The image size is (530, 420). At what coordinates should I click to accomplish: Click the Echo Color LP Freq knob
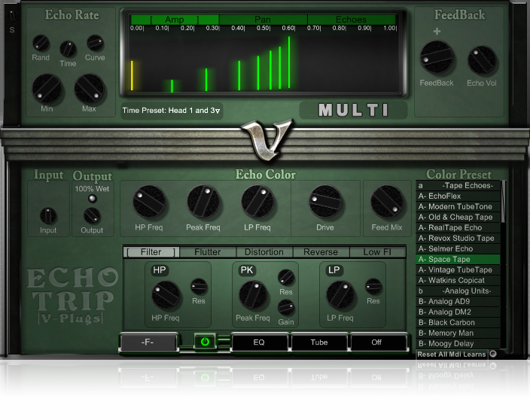pos(257,202)
